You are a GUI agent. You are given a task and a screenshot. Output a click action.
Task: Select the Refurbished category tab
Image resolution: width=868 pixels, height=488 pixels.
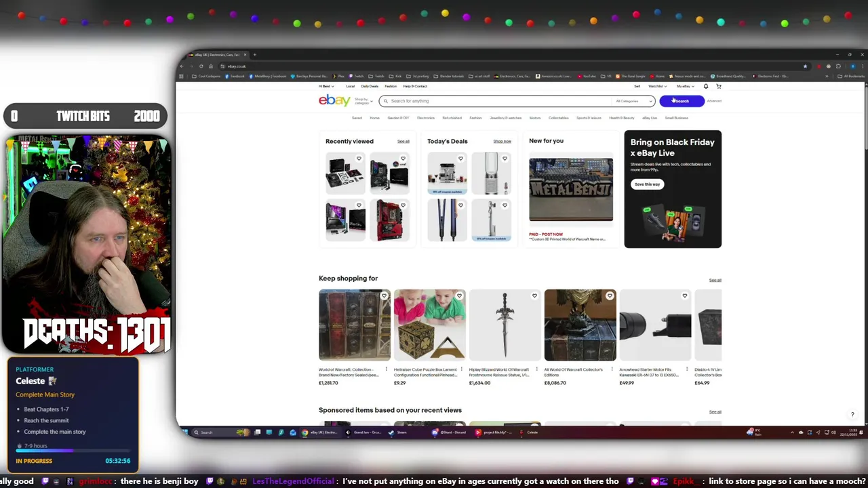click(452, 118)
